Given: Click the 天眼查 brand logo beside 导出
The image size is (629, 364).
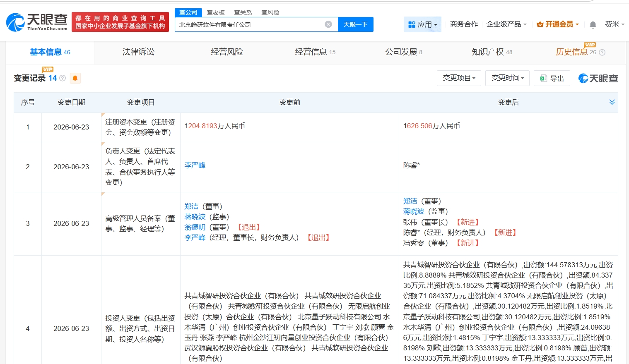Looking at the screenshot, I should tap(598, 78).
